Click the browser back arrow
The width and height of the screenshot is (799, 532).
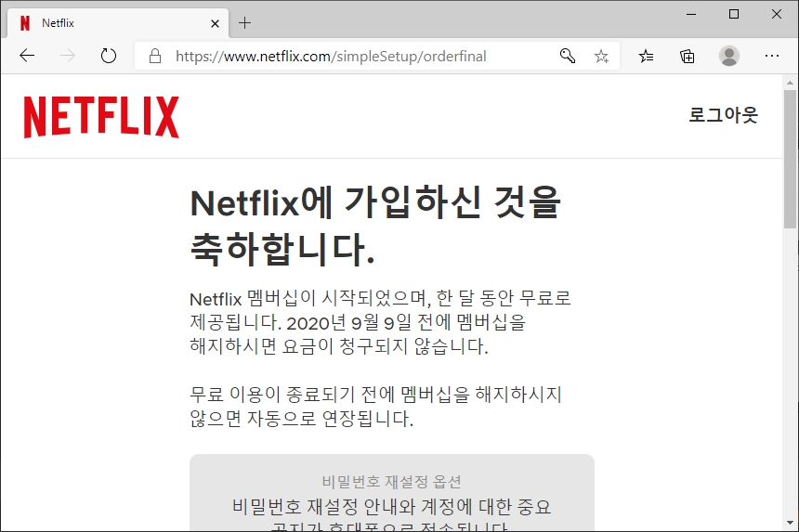(27, 56)
